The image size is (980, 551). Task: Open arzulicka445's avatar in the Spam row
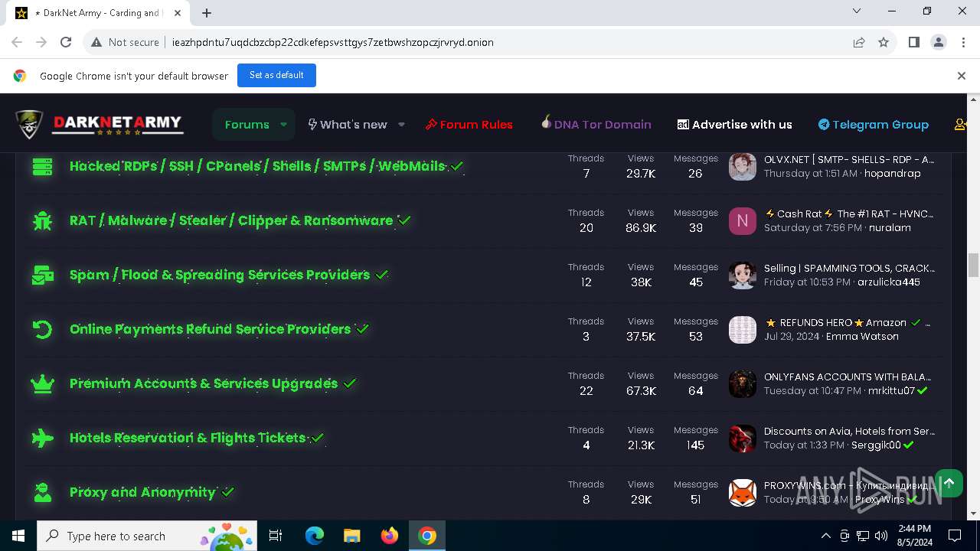point(742,275)
